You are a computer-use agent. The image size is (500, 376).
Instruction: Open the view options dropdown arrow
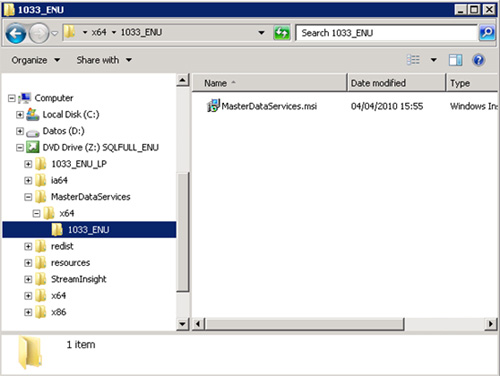434,60
